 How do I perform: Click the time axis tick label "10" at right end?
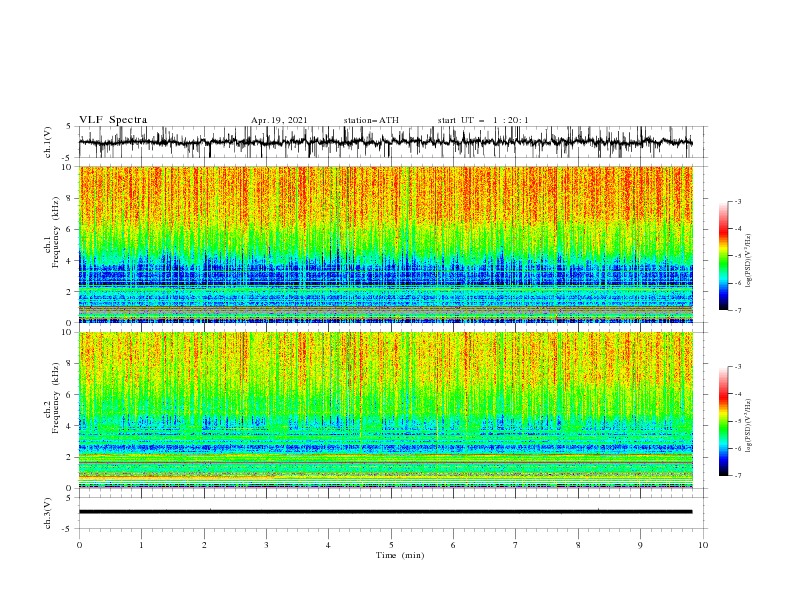[x=703, y=545]
